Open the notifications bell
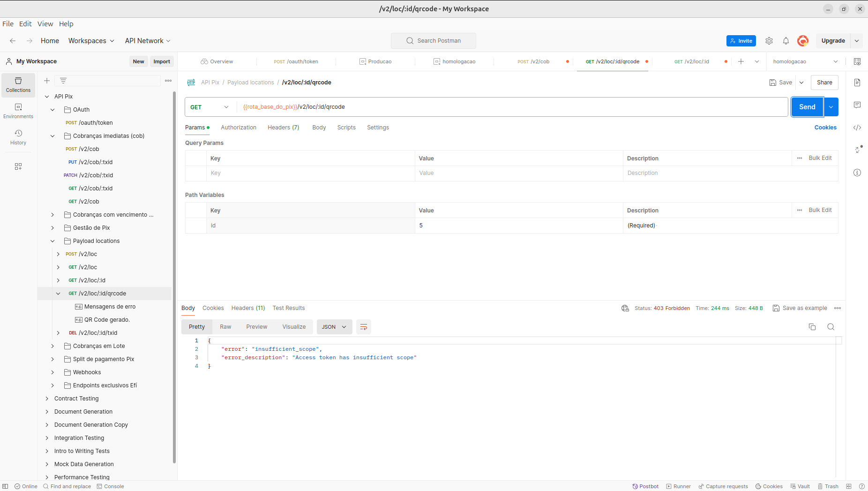Image resolution: width=868 pixels, height=491 pixels. [x=786, y=41]
